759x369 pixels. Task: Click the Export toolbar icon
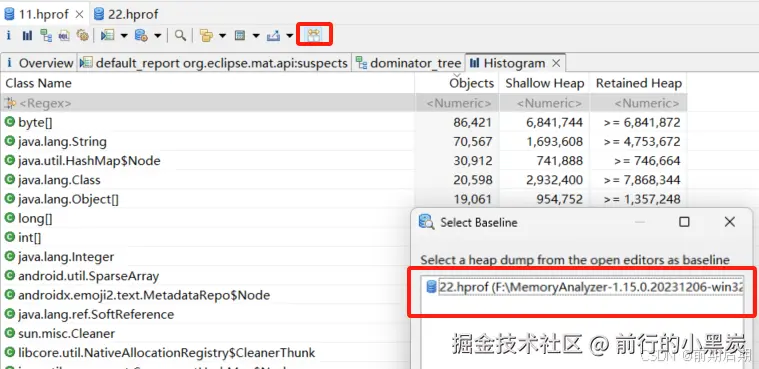pos(273,35)
